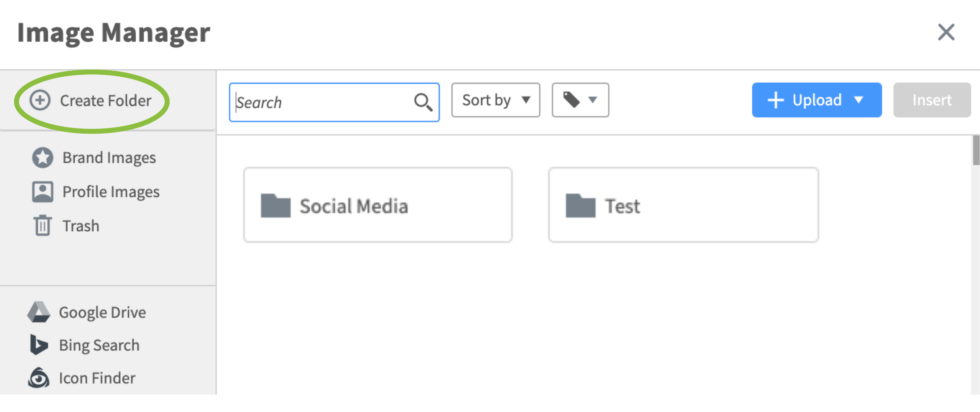
Task: Select the Brand Images star icon
Action: point(43,157)
